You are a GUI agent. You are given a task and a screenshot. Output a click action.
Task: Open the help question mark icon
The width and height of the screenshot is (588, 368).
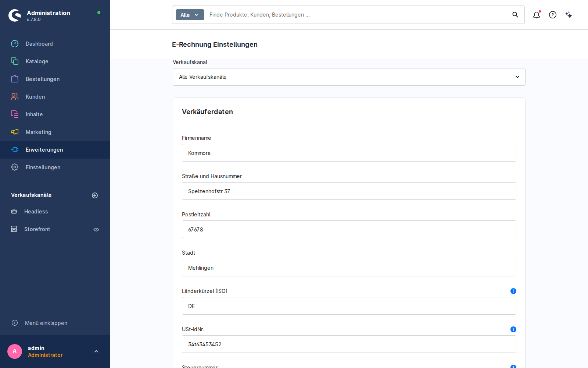[x=553, y=15]
